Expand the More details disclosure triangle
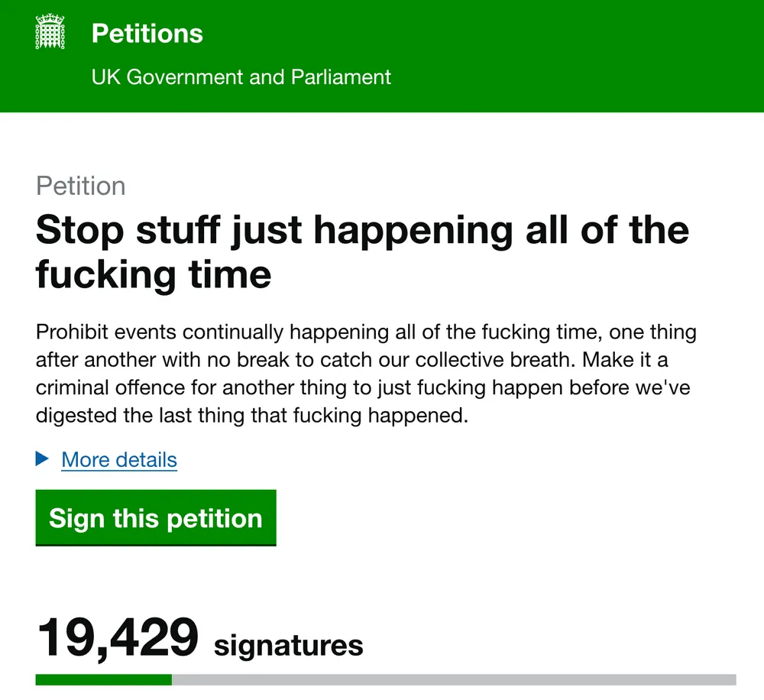This screenshot has width=764, height=700. click(43, 459)
